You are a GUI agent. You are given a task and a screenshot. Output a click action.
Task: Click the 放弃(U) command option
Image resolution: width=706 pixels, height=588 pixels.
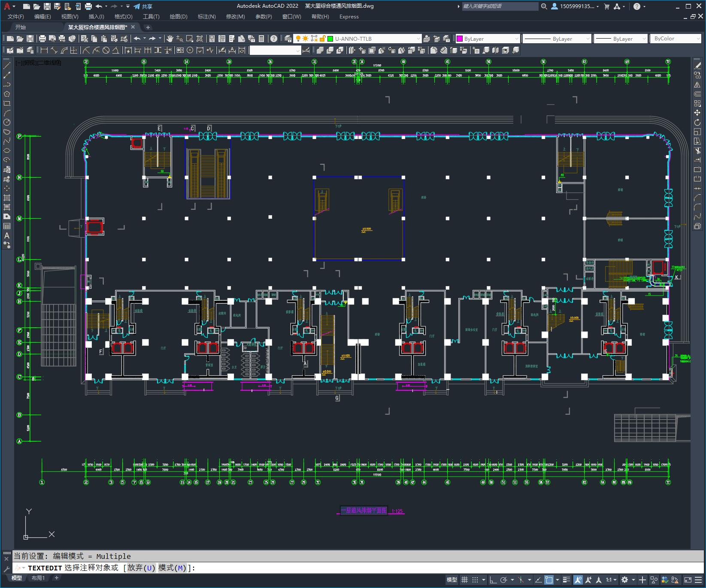(141, 568)
